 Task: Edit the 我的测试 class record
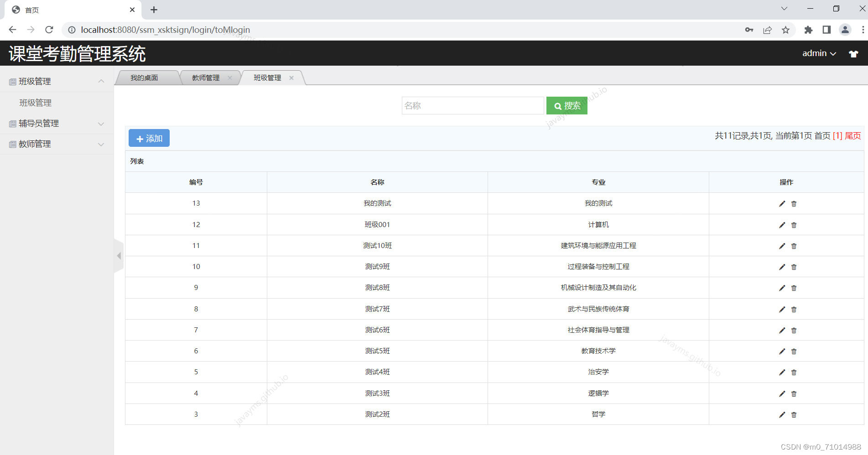click(x=782, y=203)
